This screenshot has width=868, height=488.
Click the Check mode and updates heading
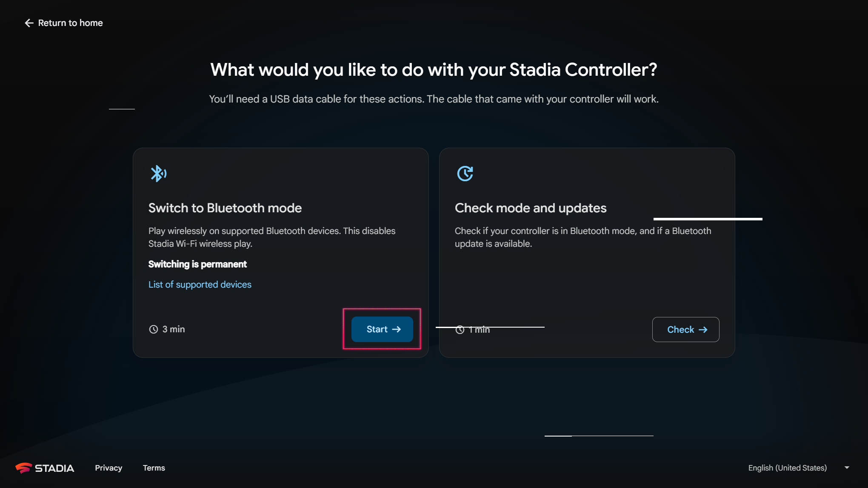click(x=530, y=208)
